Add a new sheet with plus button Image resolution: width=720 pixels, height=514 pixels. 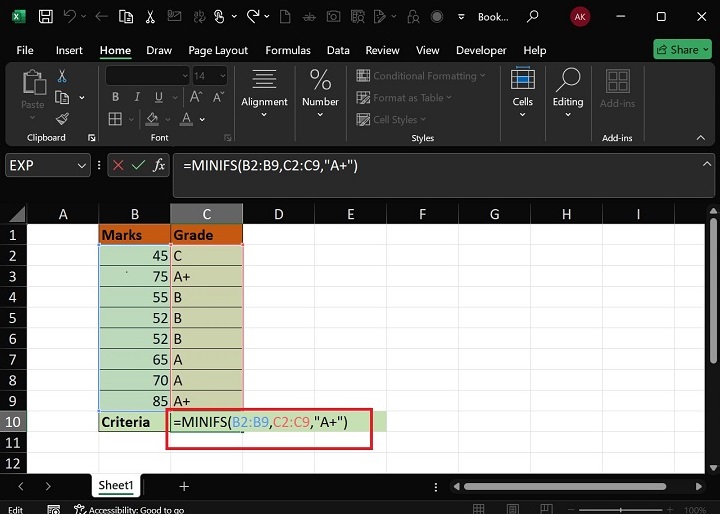point(184,486)
